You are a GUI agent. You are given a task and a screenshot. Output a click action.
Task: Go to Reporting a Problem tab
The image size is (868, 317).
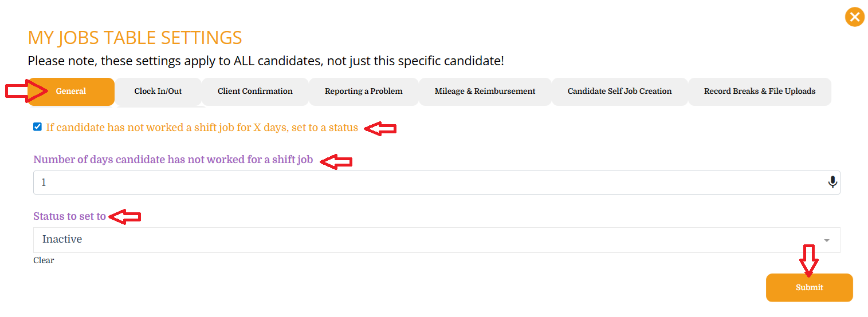click(363, 92)
